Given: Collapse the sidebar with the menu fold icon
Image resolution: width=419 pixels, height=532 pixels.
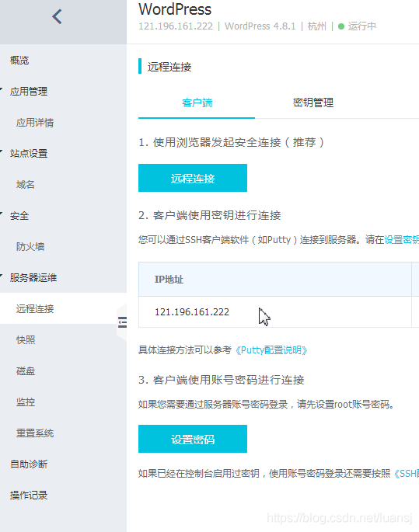Looking at the screenshot, I should tap(122, 322).
